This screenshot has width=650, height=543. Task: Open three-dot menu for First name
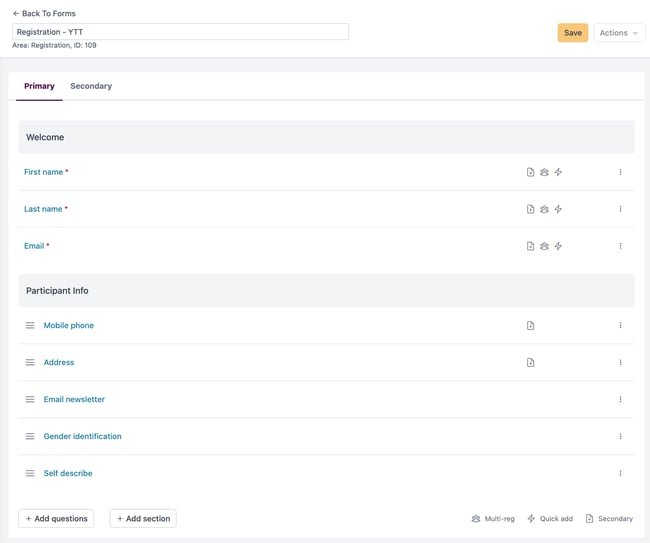click(x=620, y=172)
